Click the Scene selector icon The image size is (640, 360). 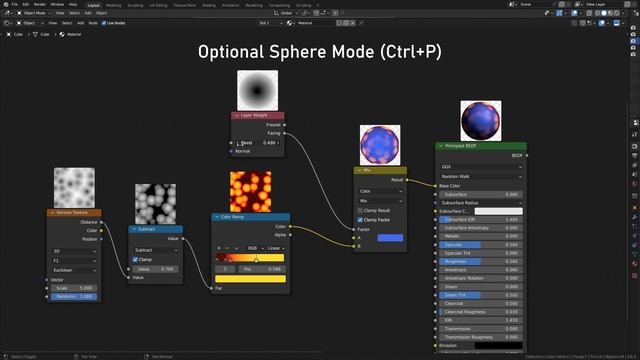[x=512, y=4]
